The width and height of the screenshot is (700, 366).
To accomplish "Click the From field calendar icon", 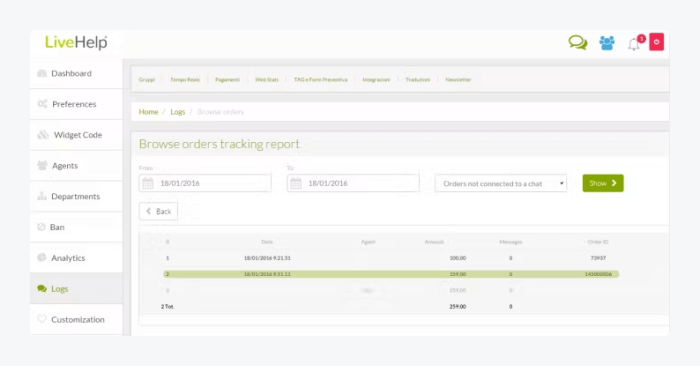I will [148, 183].
